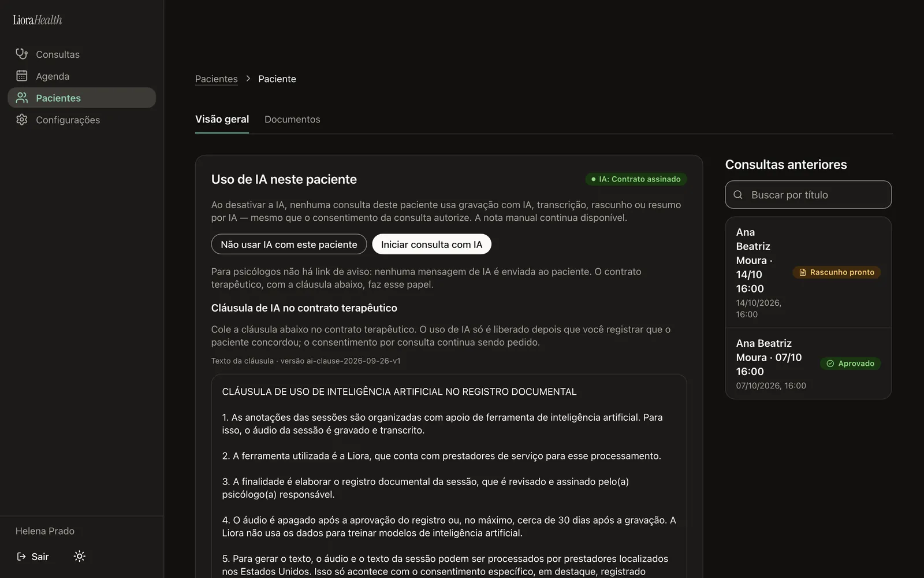924x578 pixels.
Task: Click clause item 2 about ferramenta Liora
Action: click(442, 455)
